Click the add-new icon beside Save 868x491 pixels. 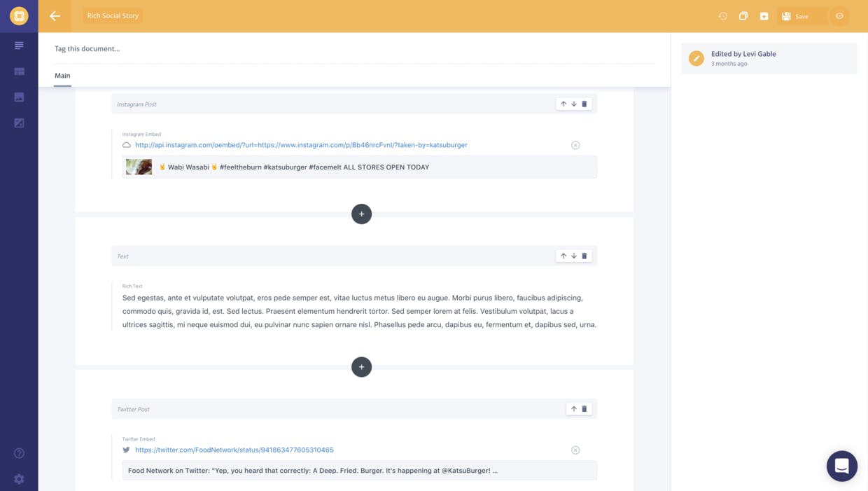point(764,16)
